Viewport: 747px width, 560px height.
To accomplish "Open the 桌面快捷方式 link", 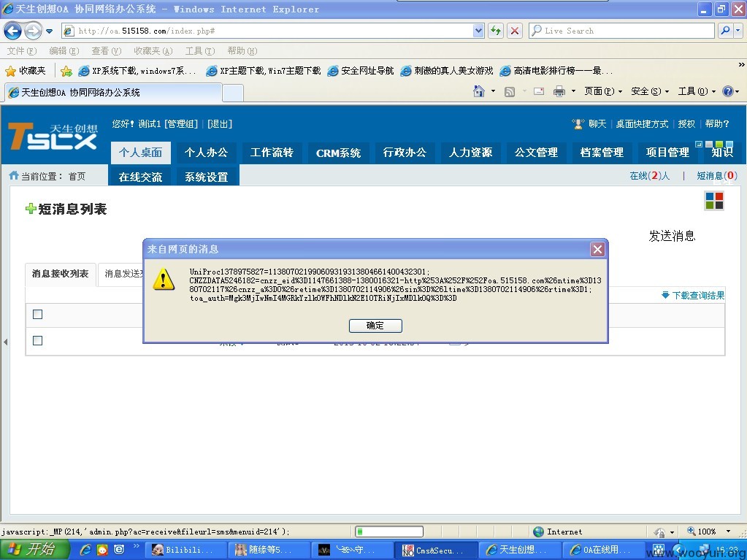I will pos(642,124).
